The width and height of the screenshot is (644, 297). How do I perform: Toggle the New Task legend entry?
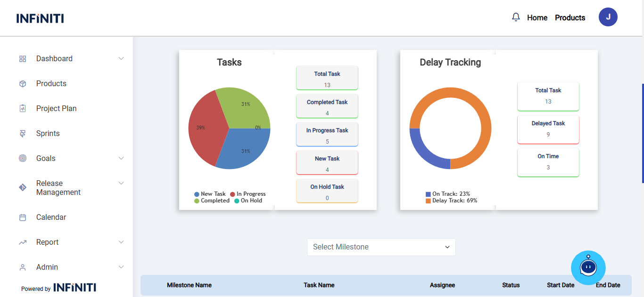point(210,194)
